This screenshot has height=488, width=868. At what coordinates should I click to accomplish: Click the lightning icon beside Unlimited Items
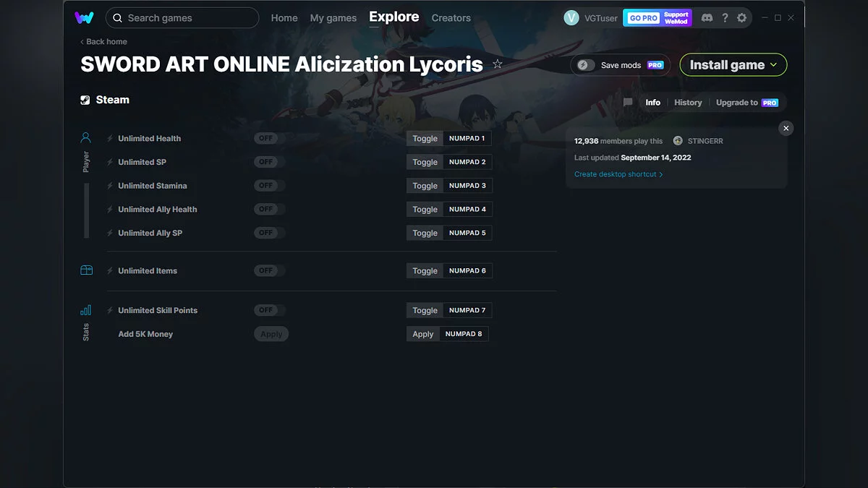pos(110,270)
